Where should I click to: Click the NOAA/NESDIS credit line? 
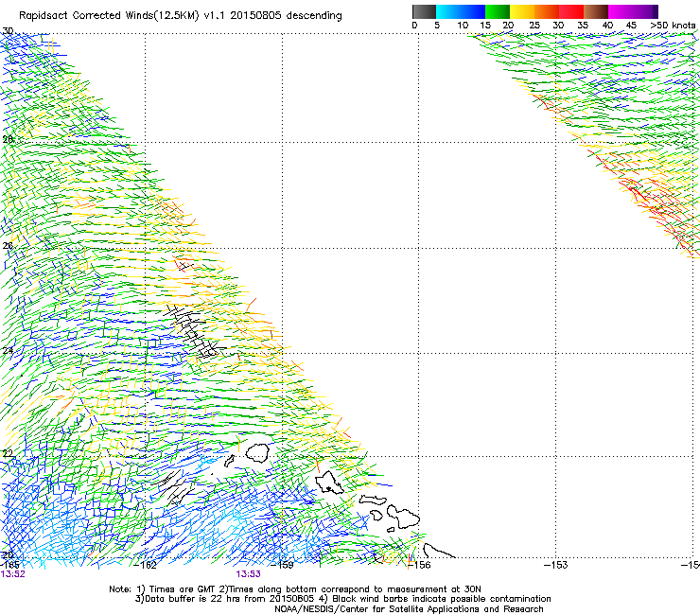point(409,609)
